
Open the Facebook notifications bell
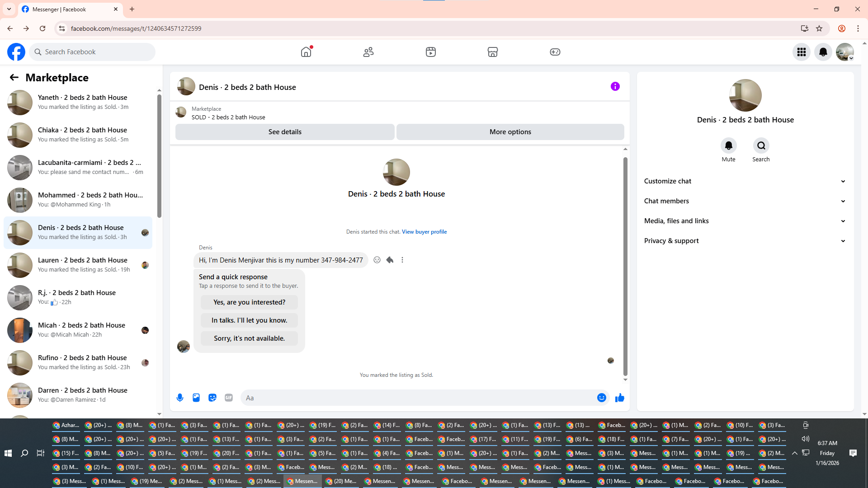pos(823,52)
